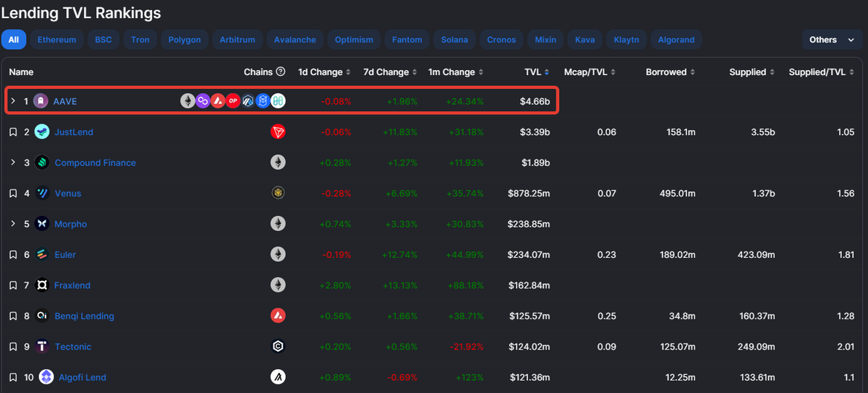The height and width of the screenshot is (393, 868).
Task: Open the Others chains dropdown
Action: pyautogui.click(x=833, y=40)
